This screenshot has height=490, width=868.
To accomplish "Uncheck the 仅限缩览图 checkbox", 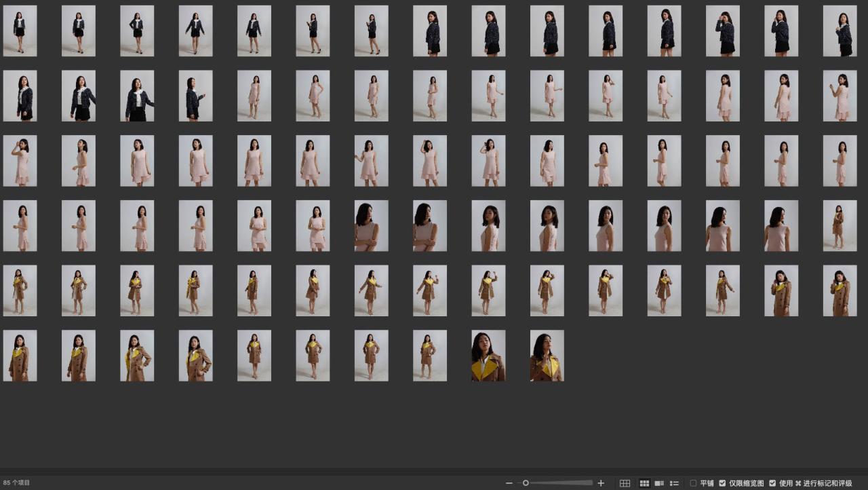I will [x=723, y=483].
